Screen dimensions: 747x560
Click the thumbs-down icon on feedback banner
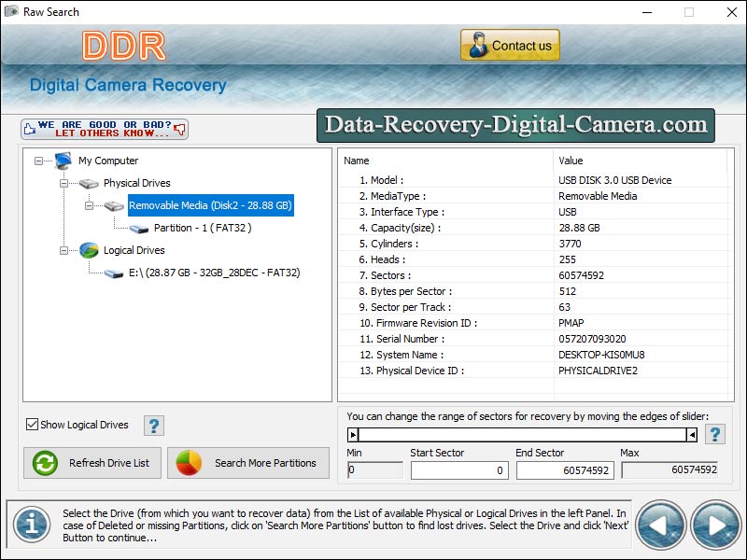tap(179, 129)
